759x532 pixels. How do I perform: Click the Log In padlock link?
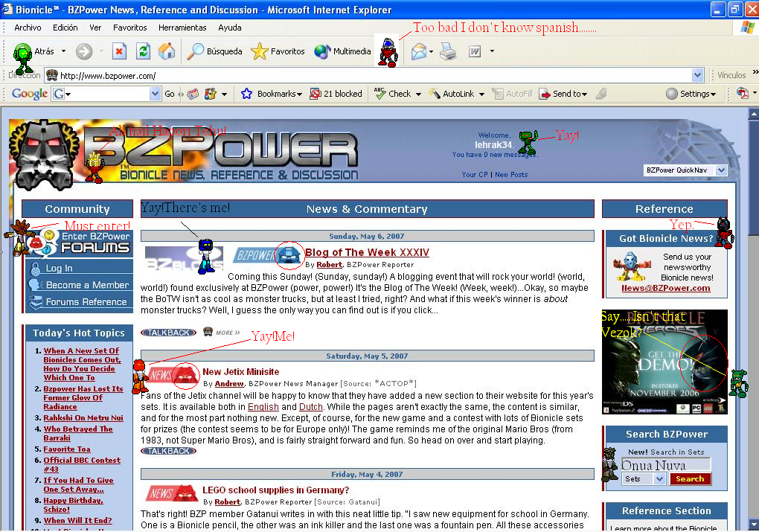pos(59,268)
